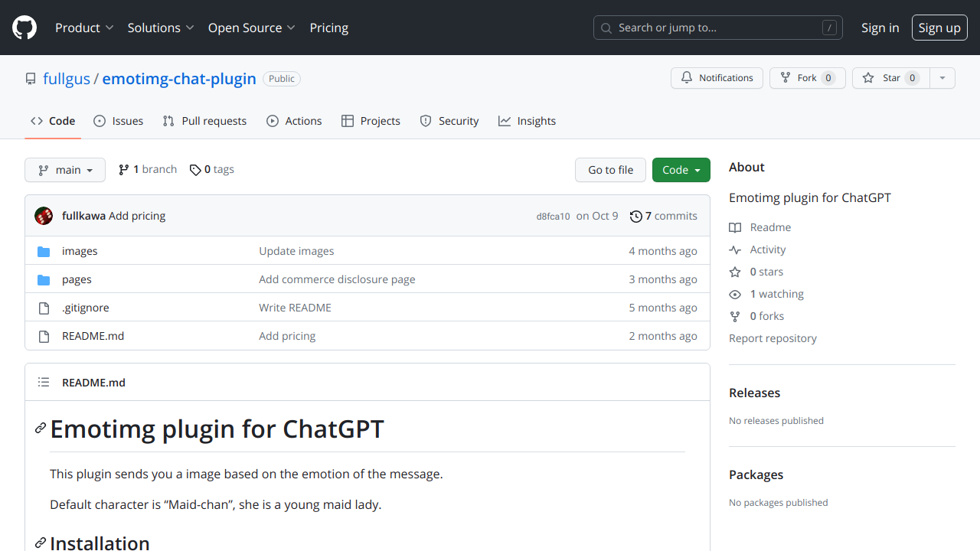Switch to the Security tab
The width and height of the screenshot is (980, 551).
pyautogui.click(x=449, y=121)
